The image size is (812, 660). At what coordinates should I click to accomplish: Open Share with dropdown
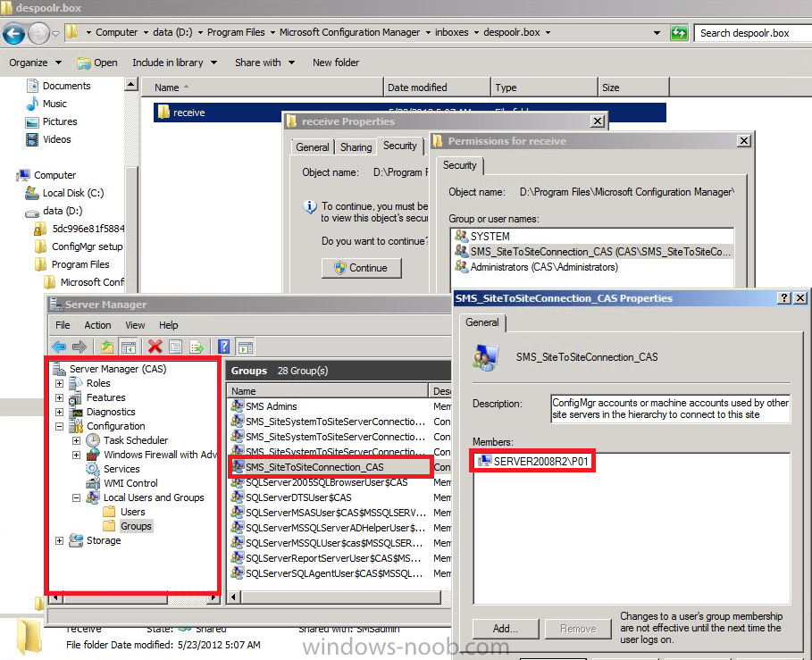pyautogui.click(x=264, y=63)
